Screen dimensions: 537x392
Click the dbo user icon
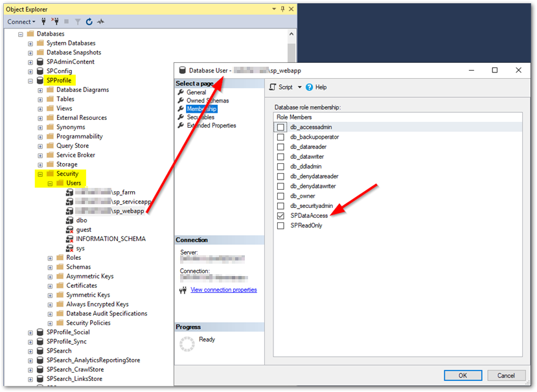coord(69,220)
